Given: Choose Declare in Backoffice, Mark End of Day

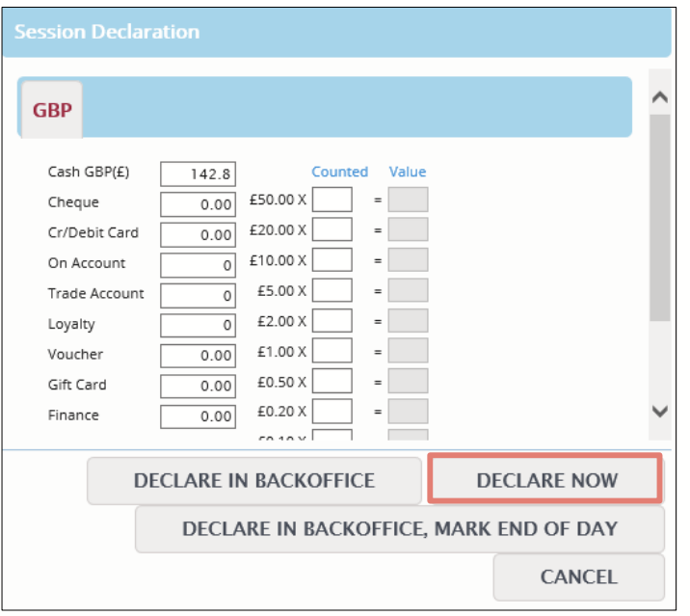Looking at the screenshot, I should point(400,528).
